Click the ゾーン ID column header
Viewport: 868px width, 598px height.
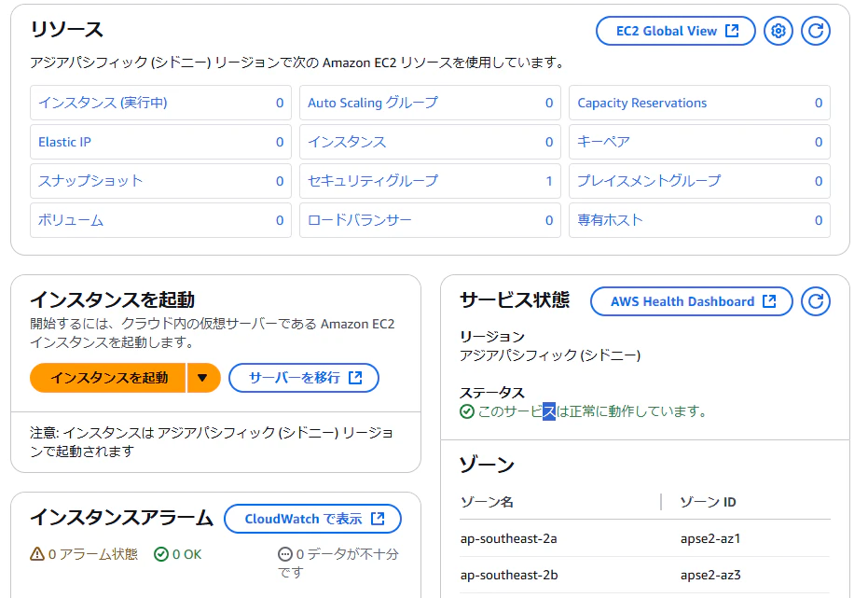click(x=708, y=502)
